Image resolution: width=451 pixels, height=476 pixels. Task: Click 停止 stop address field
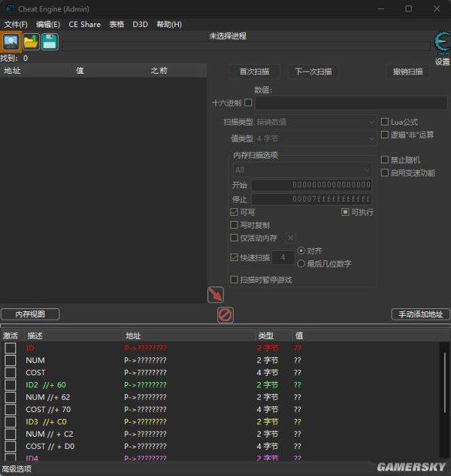click(312, 199)
